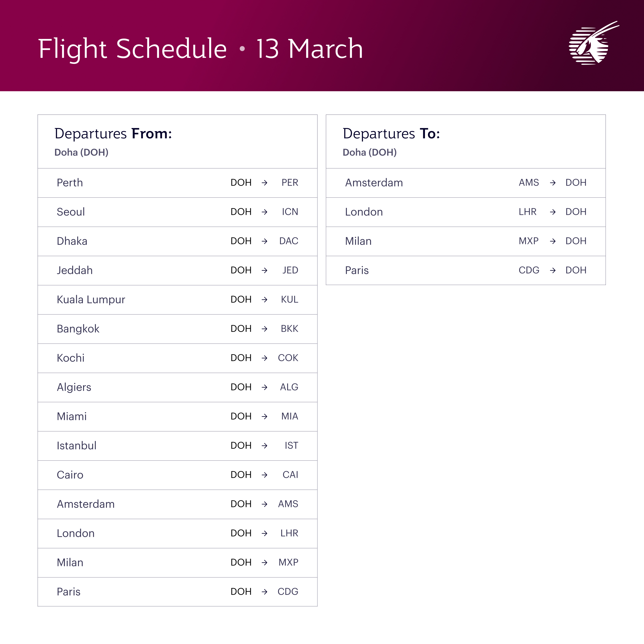Image resolution: width=644 pixels, height=644 pixels.
Task: Click the arrow between LHR and DOH
Action: click(x=553, y=212)
